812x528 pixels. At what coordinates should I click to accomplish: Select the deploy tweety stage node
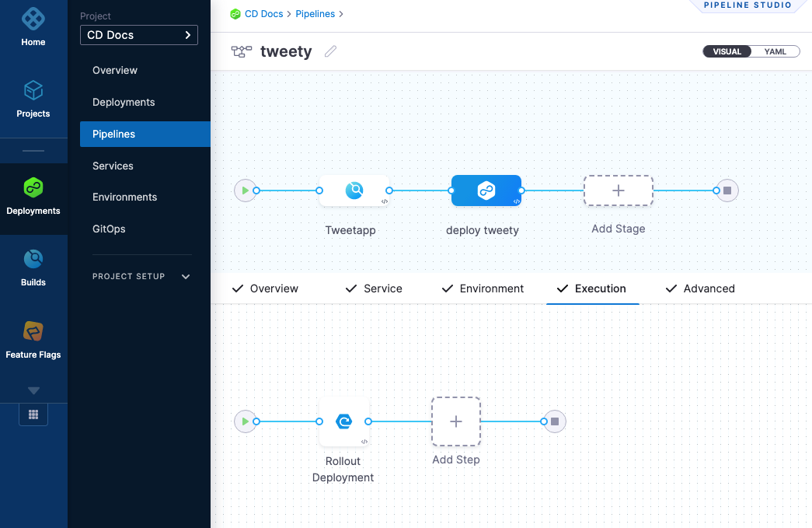(486, 191)
